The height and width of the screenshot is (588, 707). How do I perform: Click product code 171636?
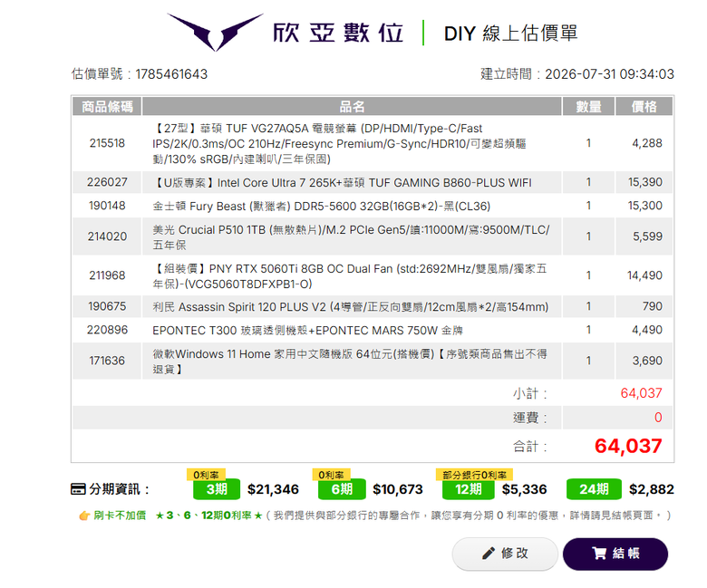107,361
